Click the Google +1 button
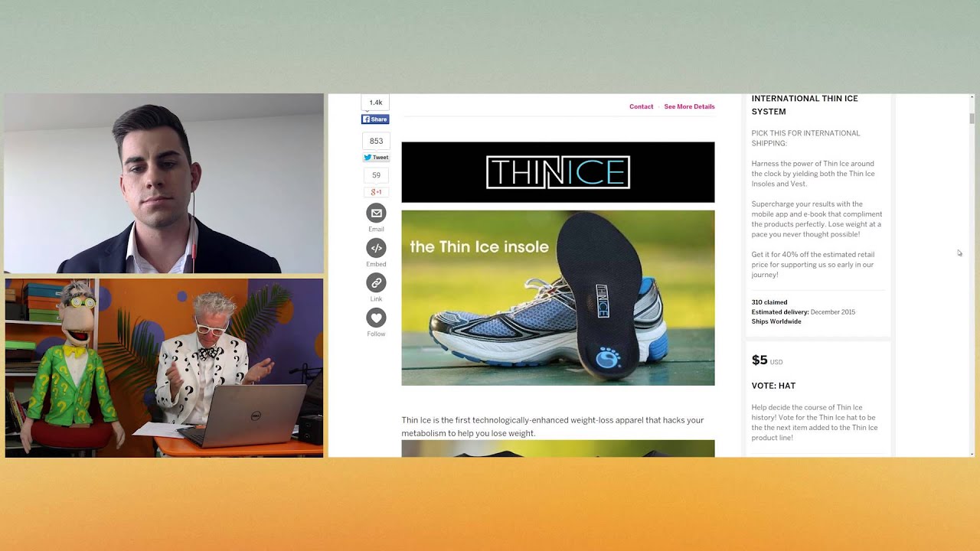 tap(376, 192)
